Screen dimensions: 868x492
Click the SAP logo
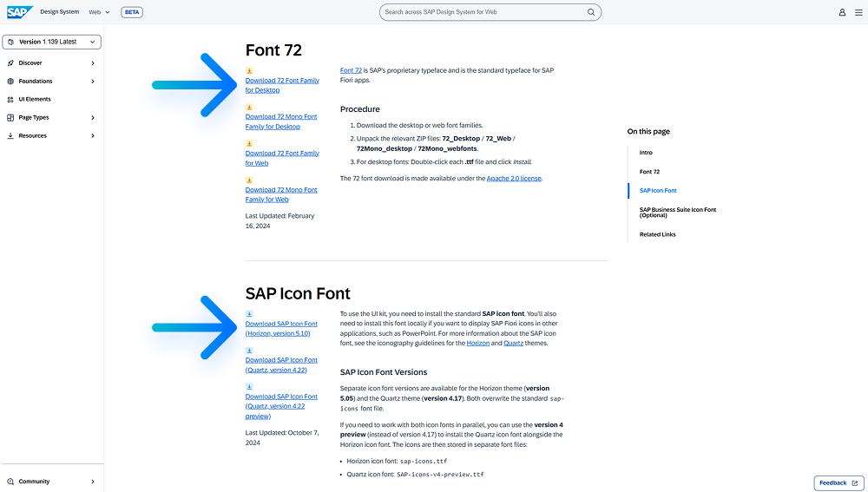(x=19, y=11)
